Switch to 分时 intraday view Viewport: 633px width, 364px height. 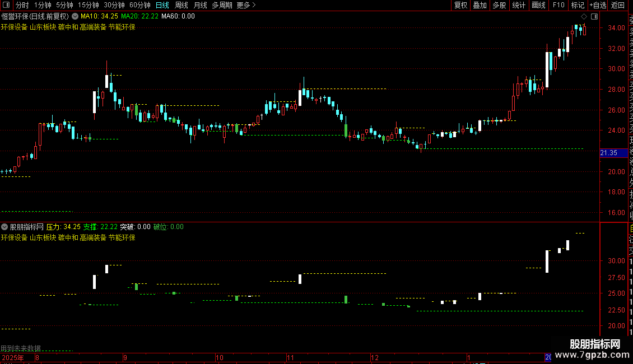tap(22, 5)
